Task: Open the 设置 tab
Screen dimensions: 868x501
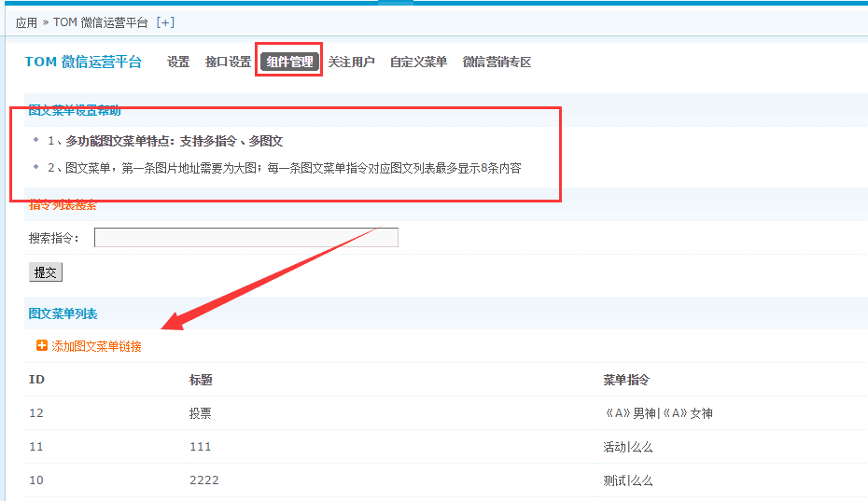Action: tap(178, 62)
